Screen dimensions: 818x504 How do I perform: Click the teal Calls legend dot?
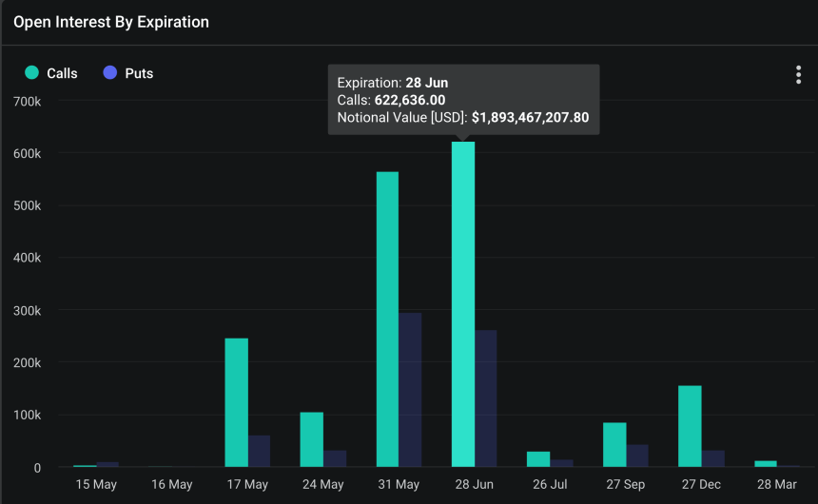point(32,73)
